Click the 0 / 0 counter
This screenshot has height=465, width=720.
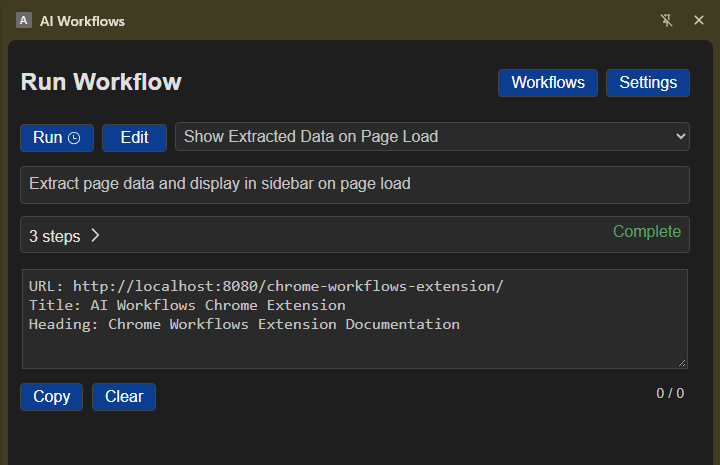(x=670, y=393)
